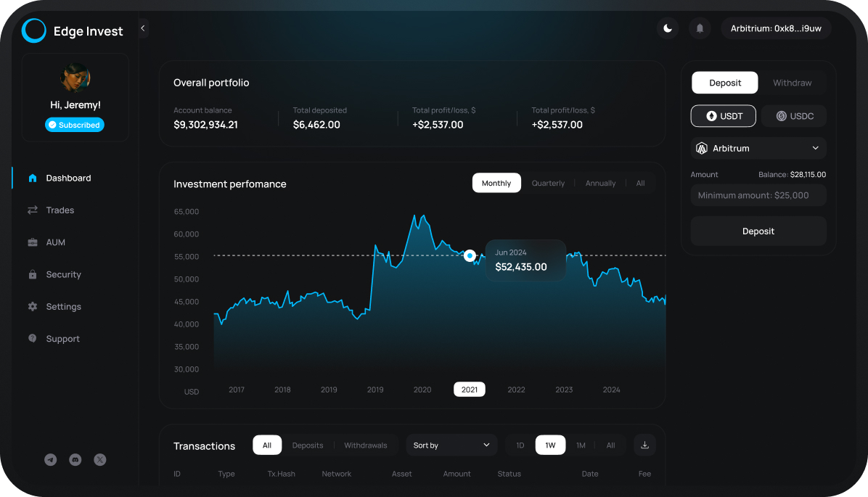Open the Discord social link icon
Image resolution: width=868 pixels, height=497 pixels.
pyautogui.click(x=75, y=459)
